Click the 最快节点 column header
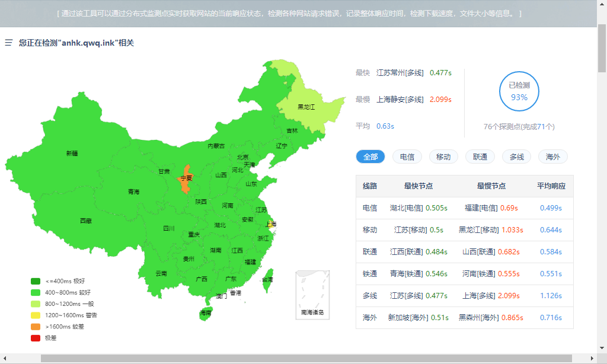 click(x=418, y=186)
